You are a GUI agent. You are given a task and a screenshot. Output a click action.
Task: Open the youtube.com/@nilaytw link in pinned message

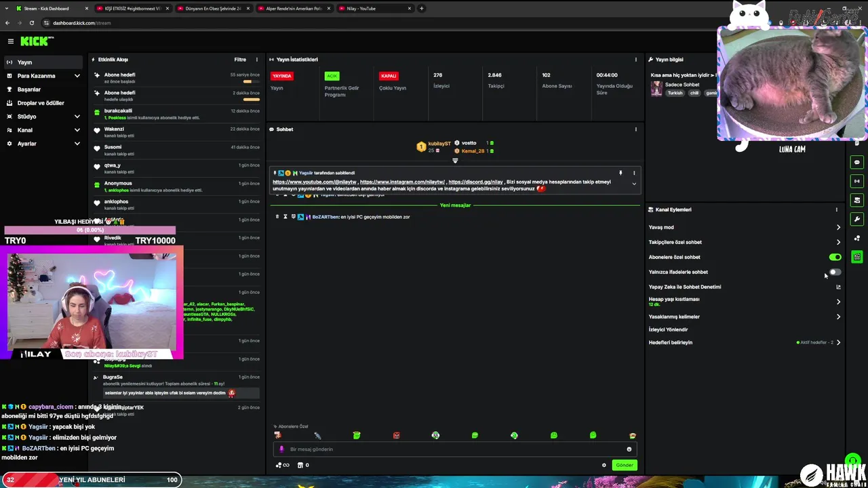click(315, 182)
